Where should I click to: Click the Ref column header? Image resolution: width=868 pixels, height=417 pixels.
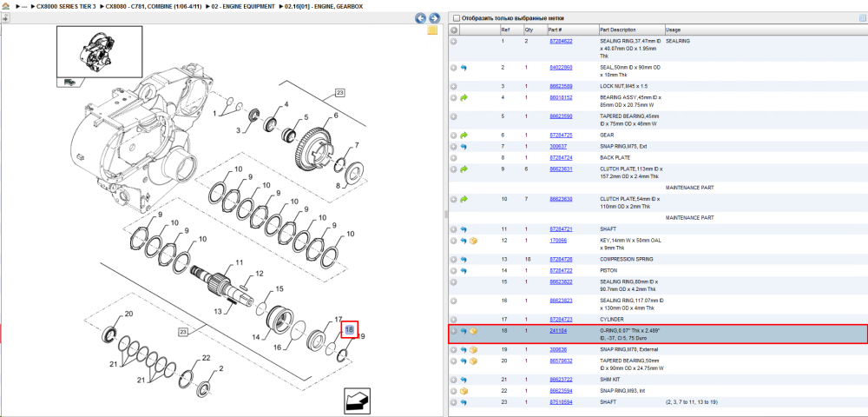coord(505,30)
